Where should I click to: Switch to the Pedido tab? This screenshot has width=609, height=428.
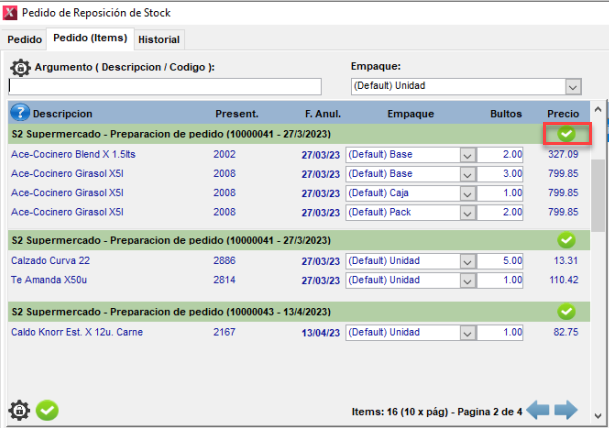[x=25, y=39]
